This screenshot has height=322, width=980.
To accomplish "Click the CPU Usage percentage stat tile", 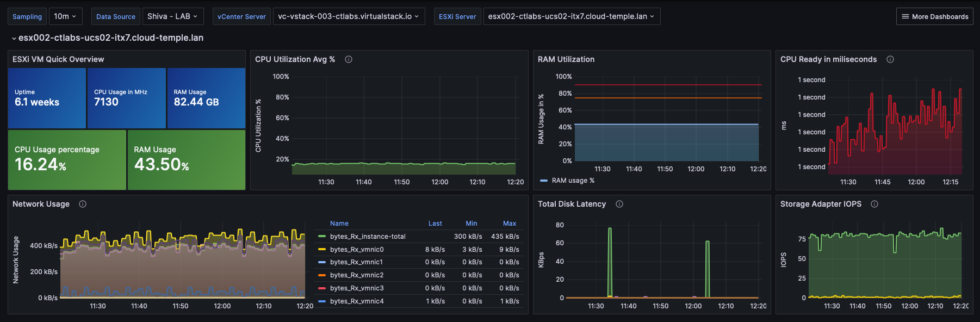I will (67, 160).
